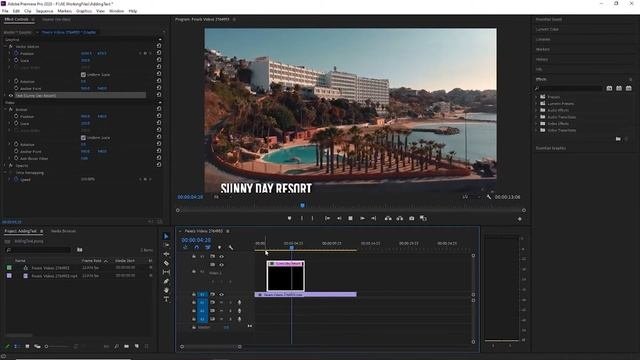Toggle Accelerated Effects filter in Effects panel
This screenshot has height=360, width=640.
tap(609, 88)
